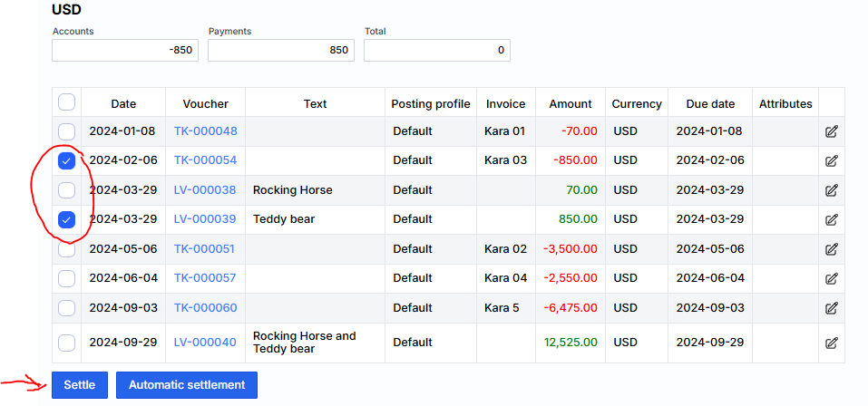Screen dimensions: 868x406
Task: Check the 2024-03-29 Rocking Horse row checkbox
Action: (x=66, y=190)
